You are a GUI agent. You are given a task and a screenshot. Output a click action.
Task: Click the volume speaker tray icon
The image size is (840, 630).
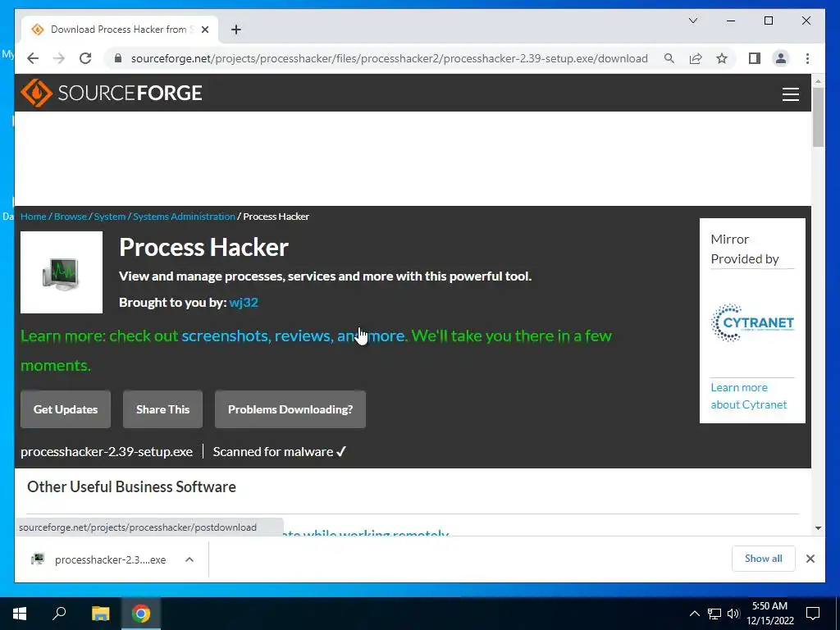[x=733, y=614]
